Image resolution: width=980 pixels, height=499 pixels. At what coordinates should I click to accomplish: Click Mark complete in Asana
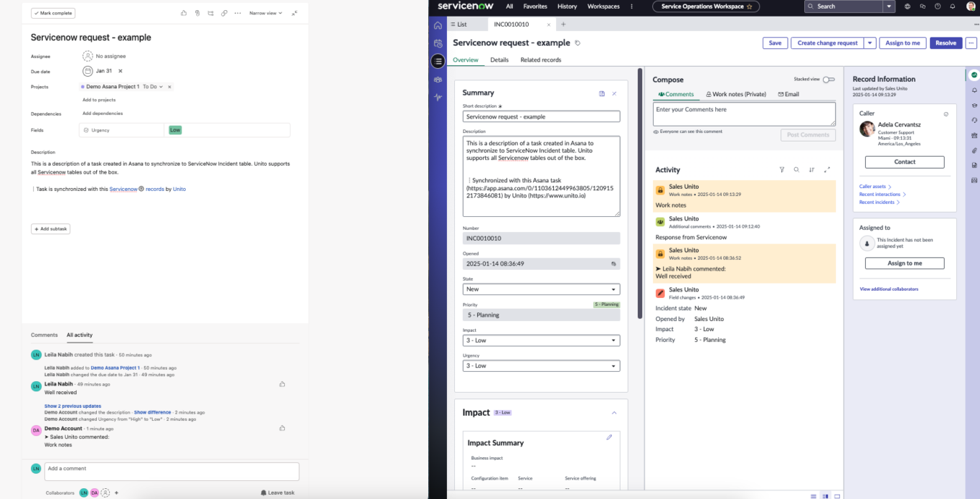pos(53,13)
